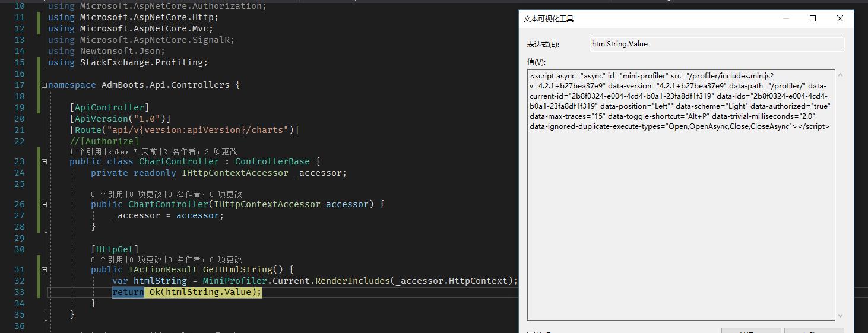Click inside the 值 text area with the script tag
This screenshot has width=868, height=333.
point(682,195)
